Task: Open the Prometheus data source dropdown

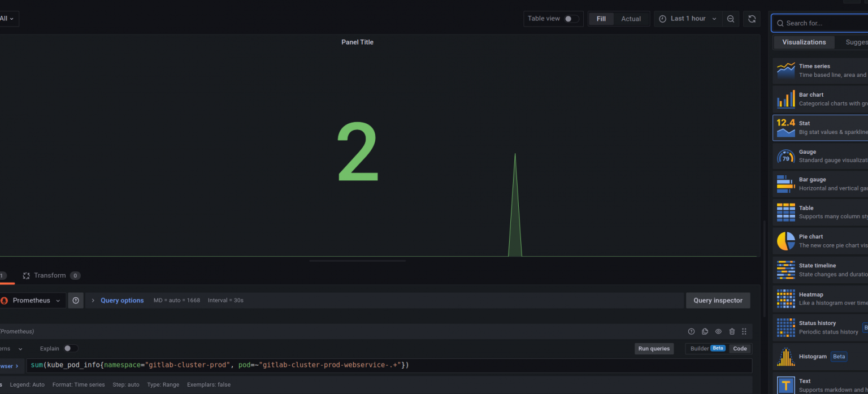Action: pyautogui.click(x=32, y=301)
